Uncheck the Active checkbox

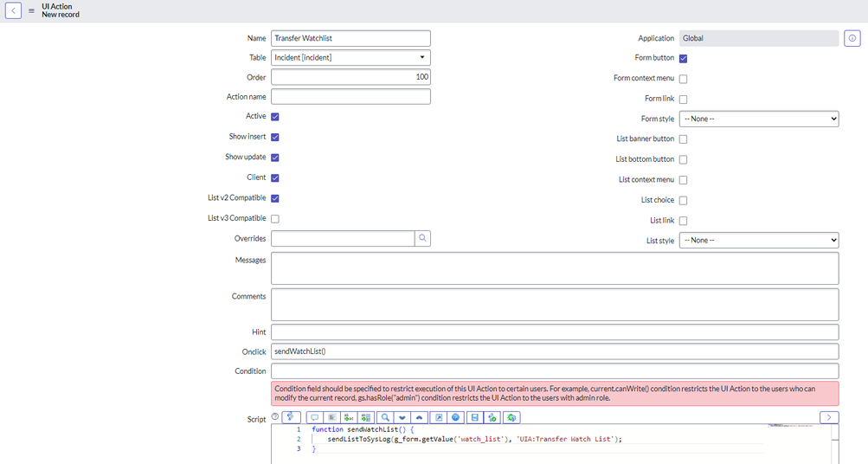tap(275, 117)
